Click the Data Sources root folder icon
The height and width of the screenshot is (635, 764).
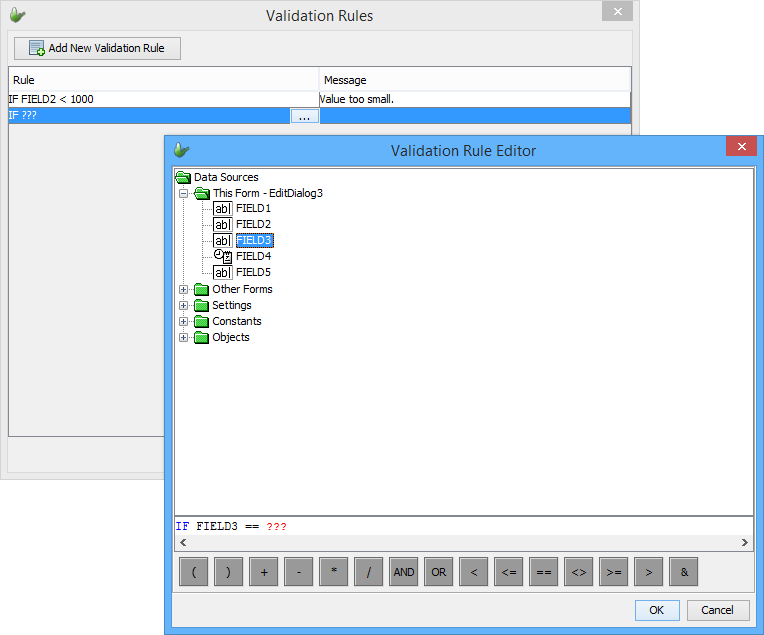tap(183, 177)
